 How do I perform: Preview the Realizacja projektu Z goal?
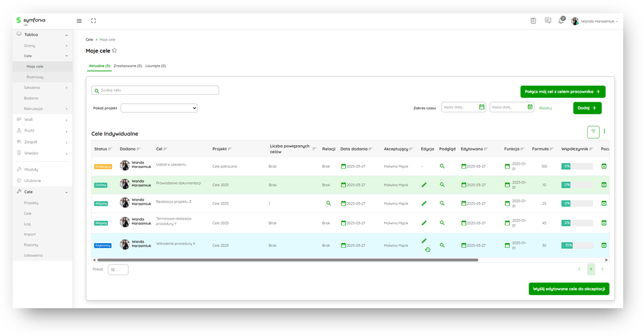(x=442, y=203)
